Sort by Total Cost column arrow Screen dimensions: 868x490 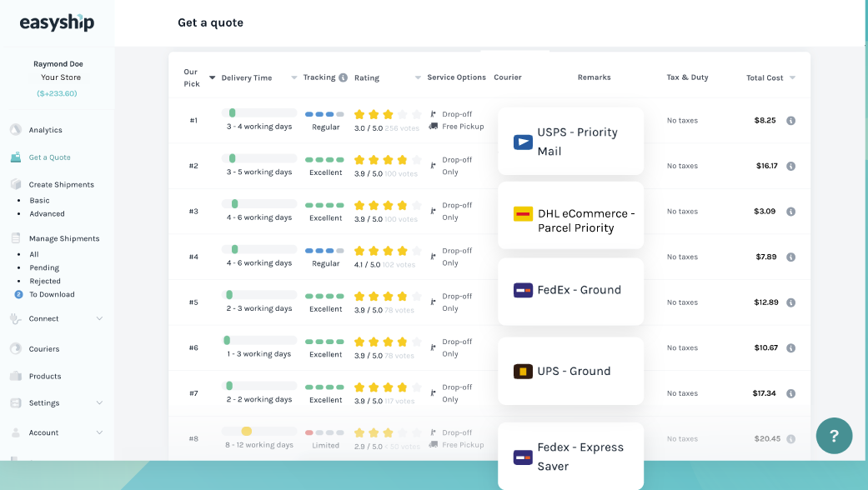pyautogui.click(x=792, y=78)
